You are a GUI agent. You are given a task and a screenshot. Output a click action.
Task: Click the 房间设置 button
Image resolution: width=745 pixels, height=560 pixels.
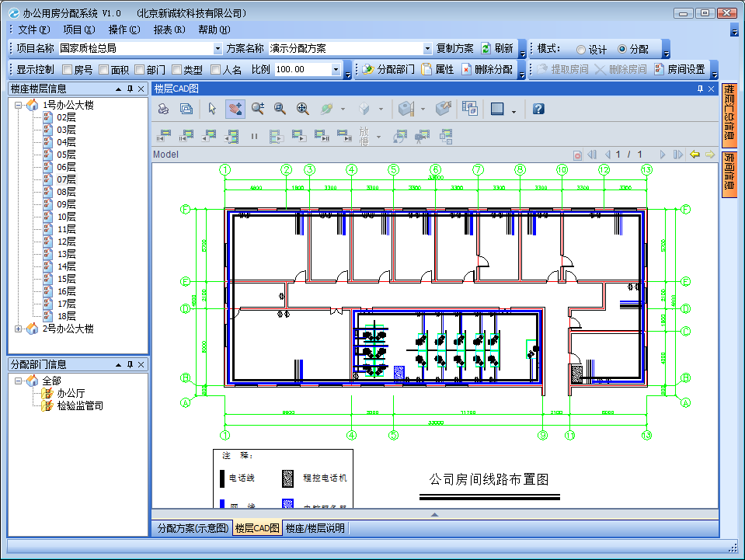[679, 69]
